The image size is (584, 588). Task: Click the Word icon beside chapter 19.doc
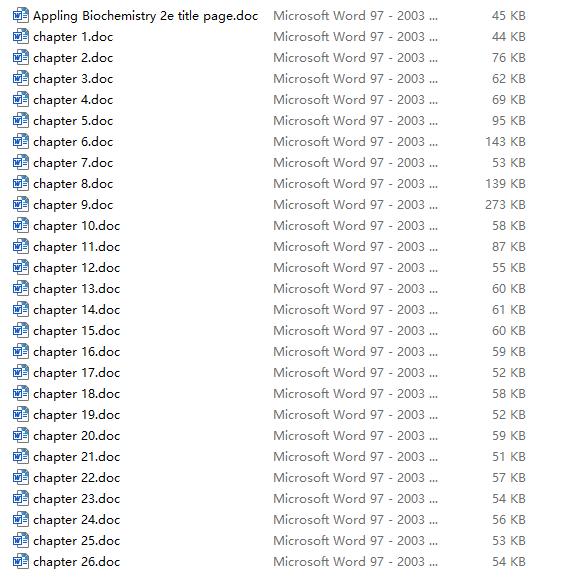[21, 414]
